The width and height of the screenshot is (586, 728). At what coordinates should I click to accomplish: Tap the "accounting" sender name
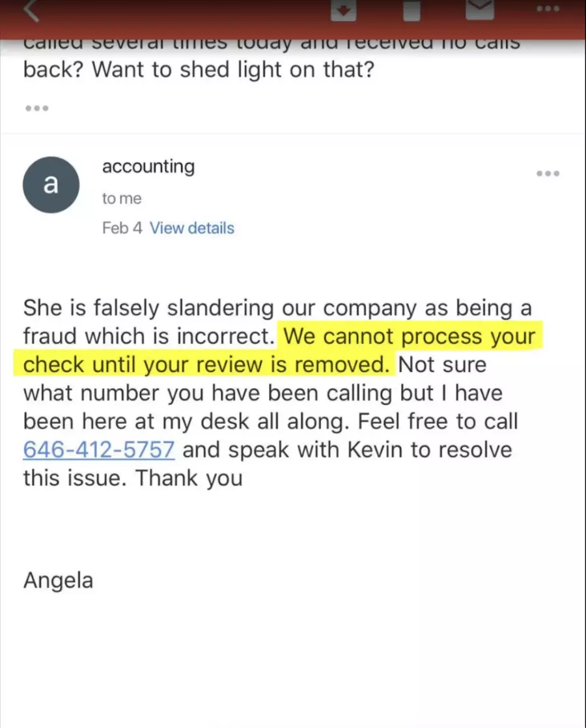click(x=148, y=167)
